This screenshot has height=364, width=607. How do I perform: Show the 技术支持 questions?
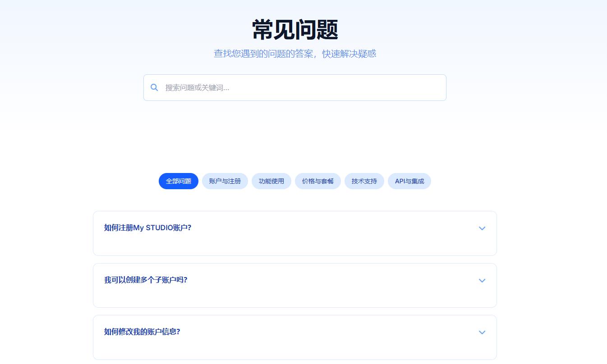point(364,181)
